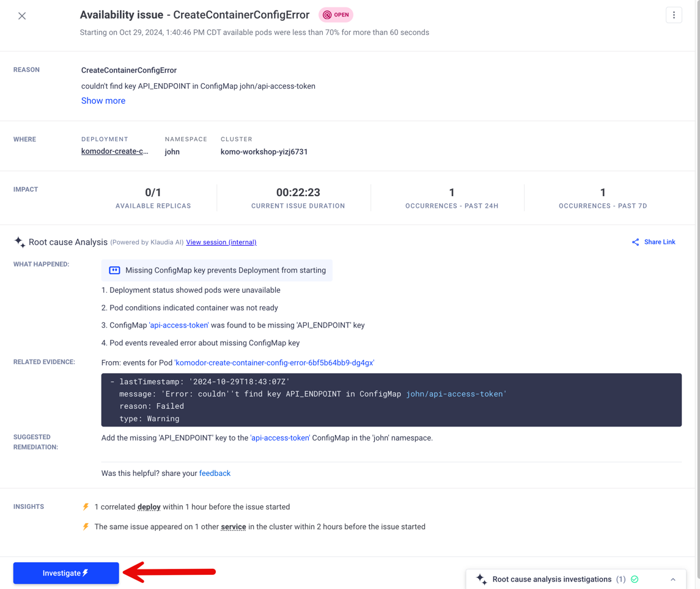Click john/api-access-token in the code block
The width and height of the screenshot is (700, 589).
coord(456,394)
